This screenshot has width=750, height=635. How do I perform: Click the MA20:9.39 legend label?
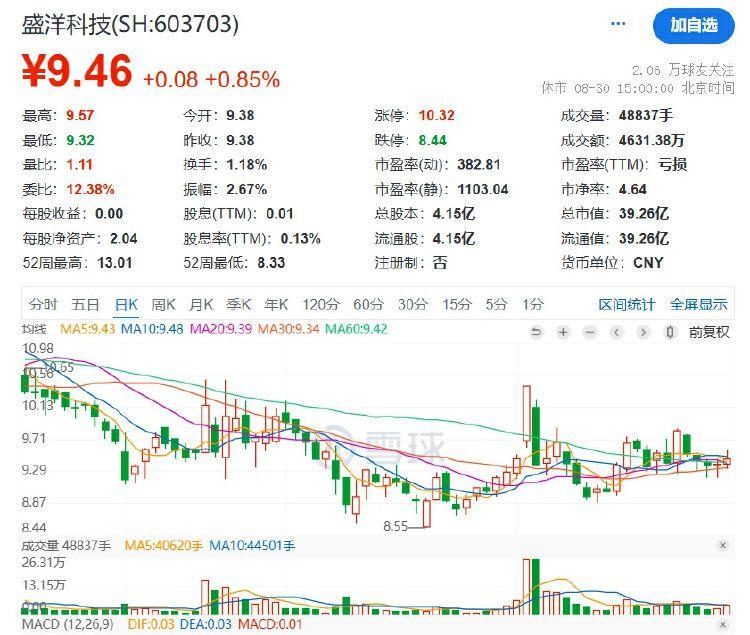click(x=221, y=329)
